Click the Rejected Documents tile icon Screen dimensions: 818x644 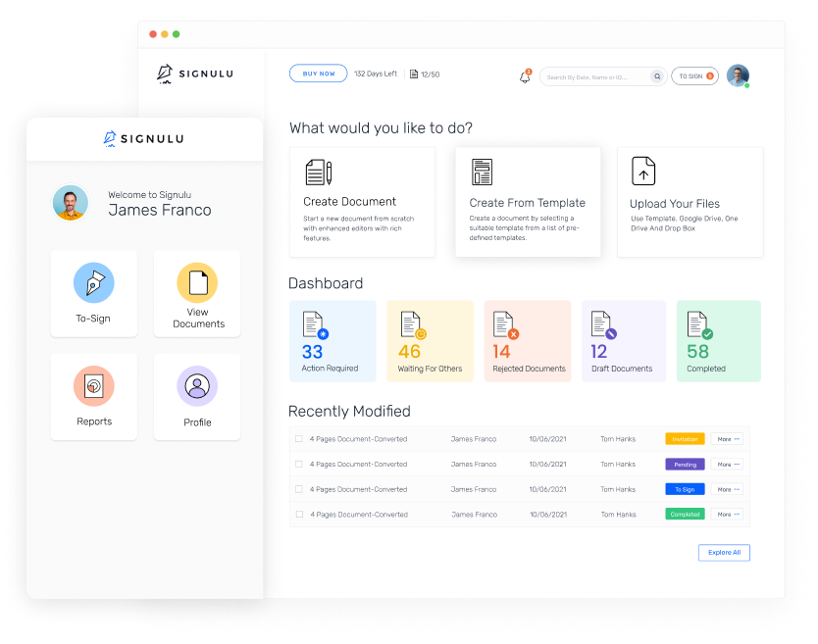coord(505,325)
